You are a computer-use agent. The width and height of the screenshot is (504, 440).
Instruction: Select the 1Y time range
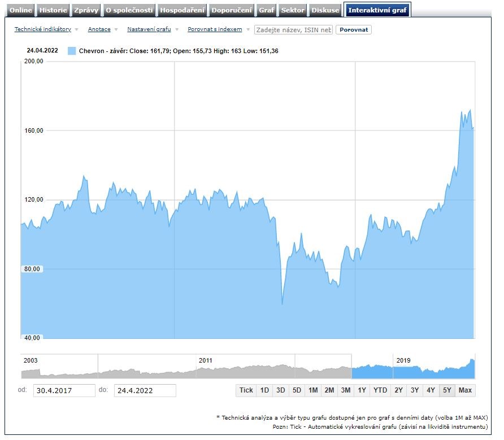pos(362,390)
